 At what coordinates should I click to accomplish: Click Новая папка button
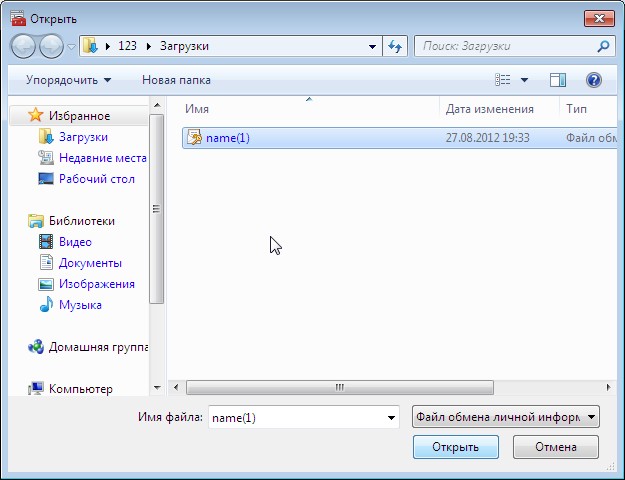click(176, 80)
